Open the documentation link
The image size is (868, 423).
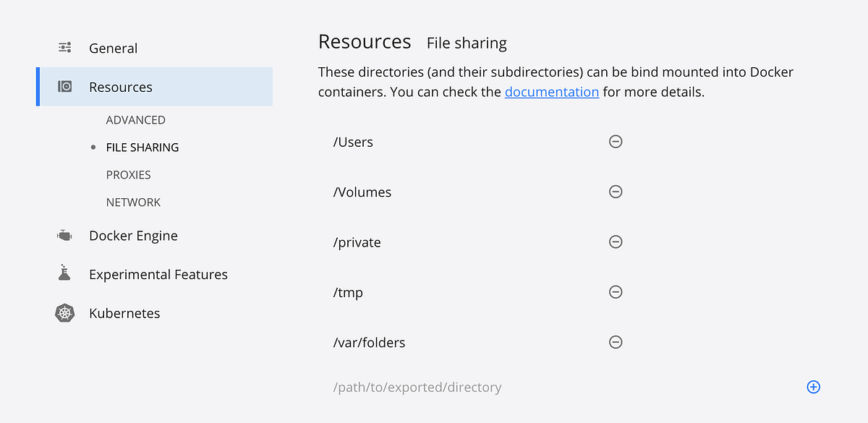[551, 92]
